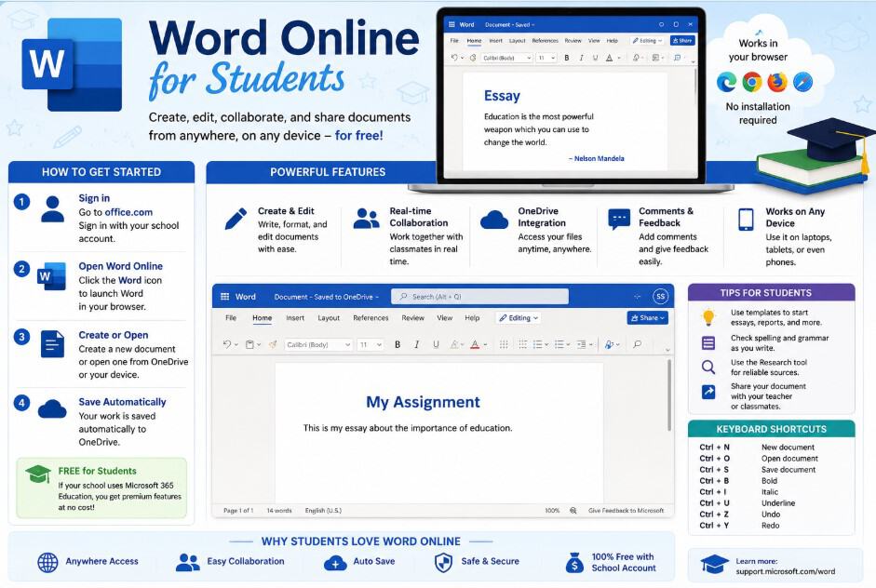
Task: Click the Undo icon in laptop Word window
Action: [454, 58]
